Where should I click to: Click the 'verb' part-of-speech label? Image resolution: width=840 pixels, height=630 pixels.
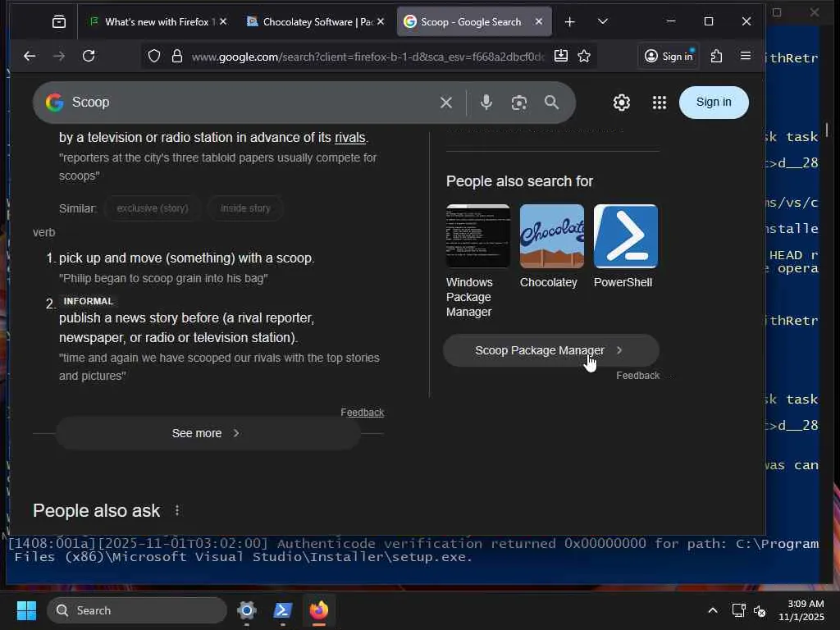[44, 232]
